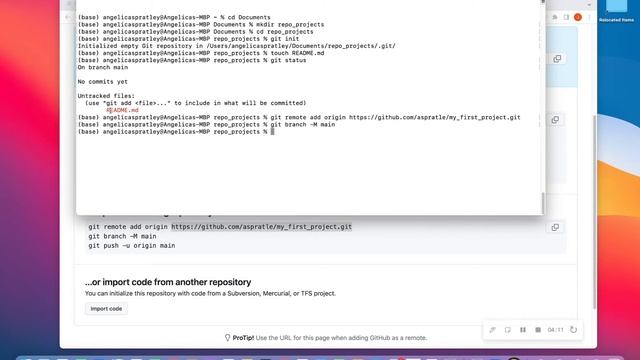This screenshot has height=360, width=640.
Task: Stop the screen recording
Action: pos(538,330)
